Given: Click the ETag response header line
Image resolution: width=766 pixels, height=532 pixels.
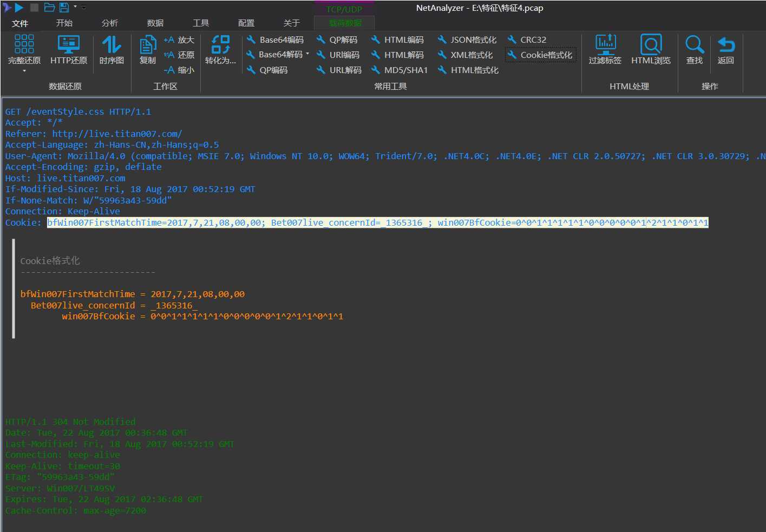Looking at the screenshot, I should pos(60,477).
